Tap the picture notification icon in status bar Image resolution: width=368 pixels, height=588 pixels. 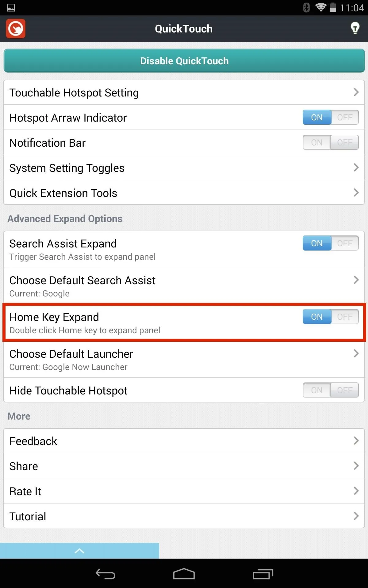(x=11, y=8)
